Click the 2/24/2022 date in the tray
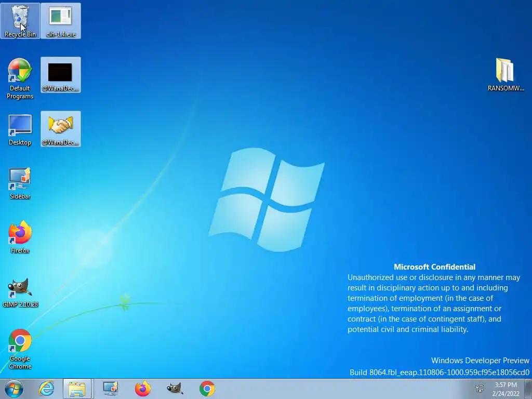 [x=506, y=394]
